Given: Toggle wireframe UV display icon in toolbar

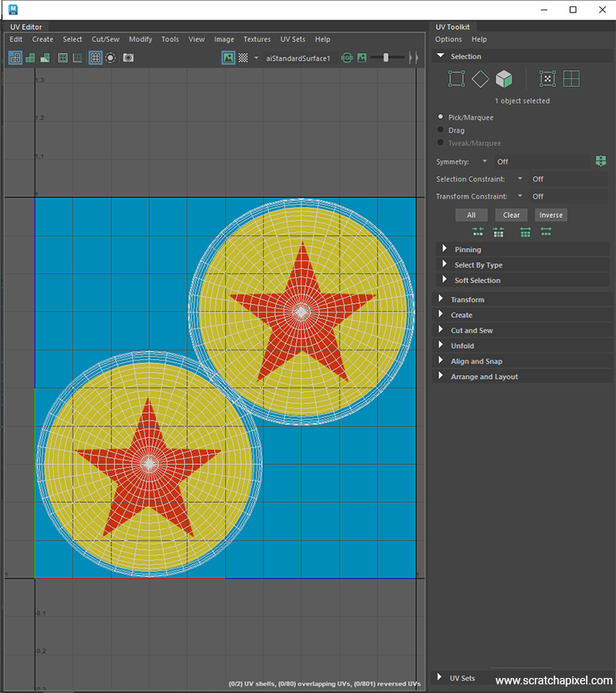Looking at the screenshot, I should click(16, 58).
